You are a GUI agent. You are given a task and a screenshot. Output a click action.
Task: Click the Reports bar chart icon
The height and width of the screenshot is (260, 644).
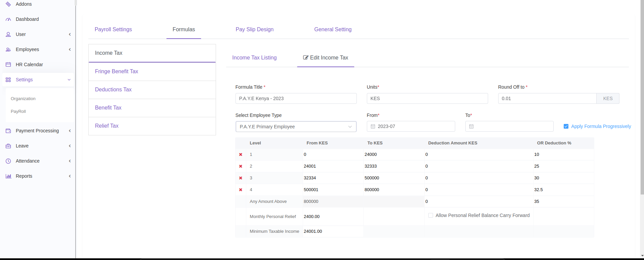(8, 176)
